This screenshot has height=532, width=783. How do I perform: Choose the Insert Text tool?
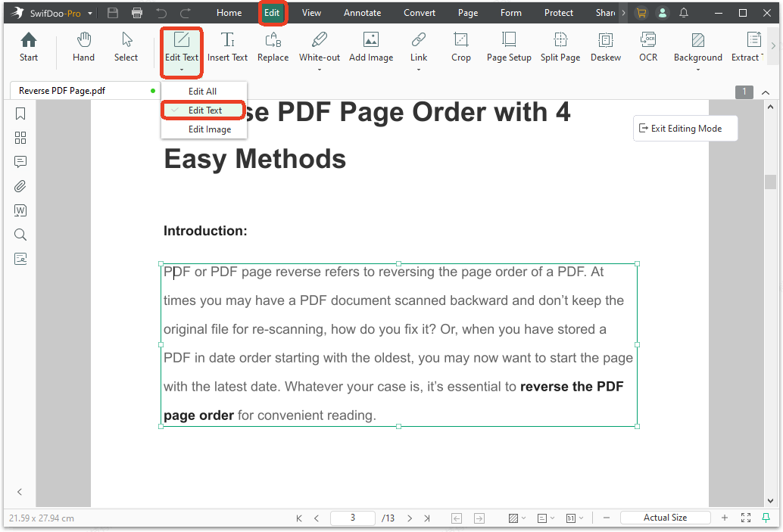coord(227,47)
